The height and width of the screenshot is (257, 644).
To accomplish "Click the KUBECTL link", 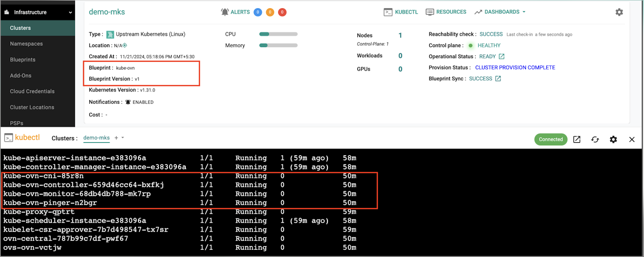I will [x=406, y=12].
